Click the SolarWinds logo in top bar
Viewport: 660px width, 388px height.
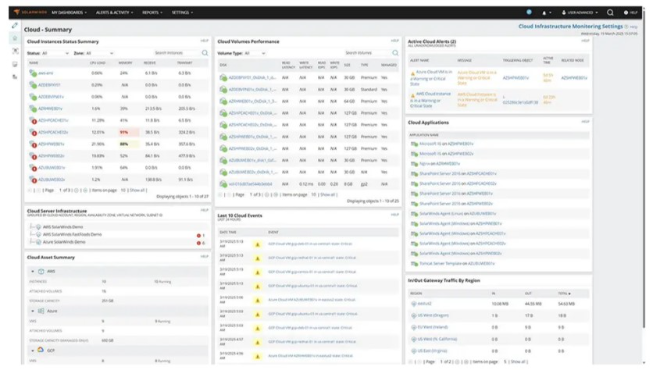(30, 12)
